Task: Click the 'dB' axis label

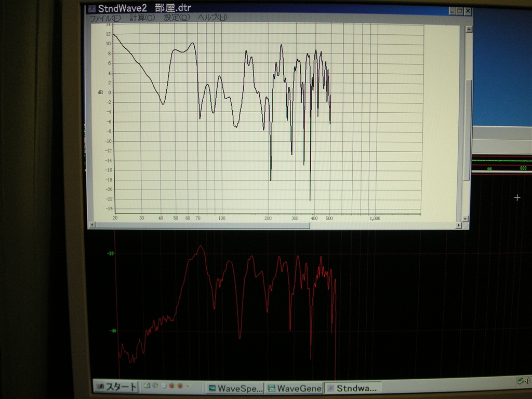Action: [100, 92]
